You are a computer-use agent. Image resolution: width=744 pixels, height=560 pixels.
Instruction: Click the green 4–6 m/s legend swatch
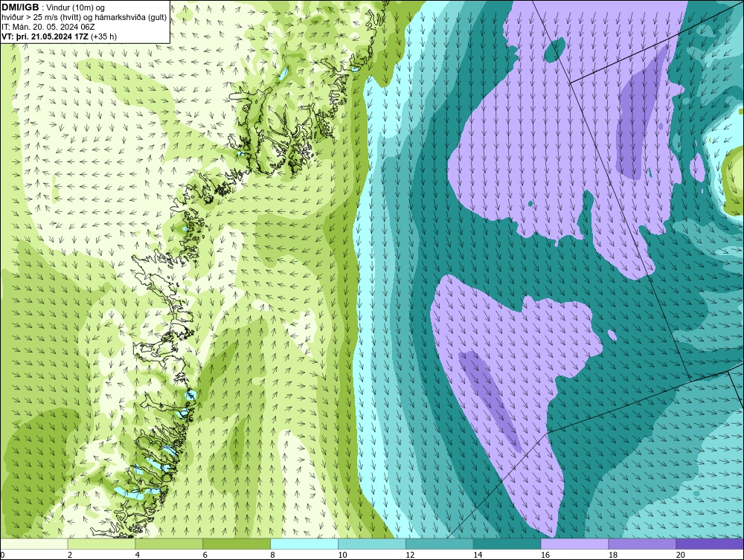pyautogui.click(x=169, y=544)
